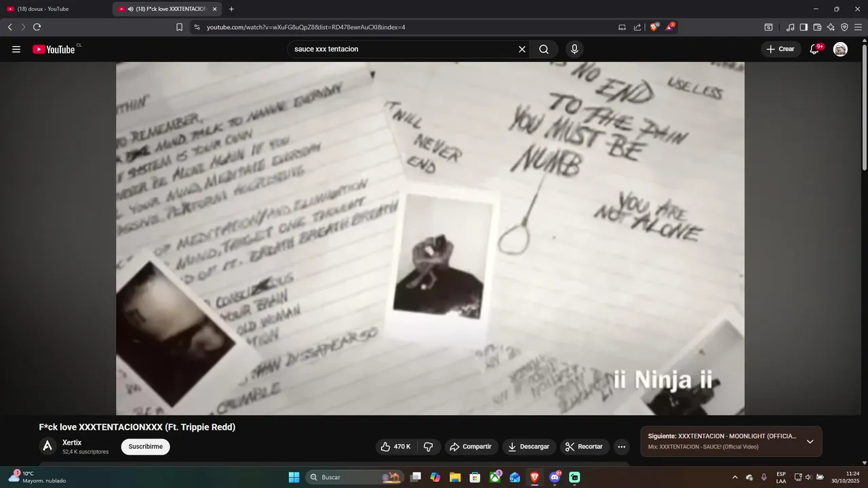The height and width of the screenshot is (488, 868).
Task: Open YouTube notifications bell
Action: [814, 49]
